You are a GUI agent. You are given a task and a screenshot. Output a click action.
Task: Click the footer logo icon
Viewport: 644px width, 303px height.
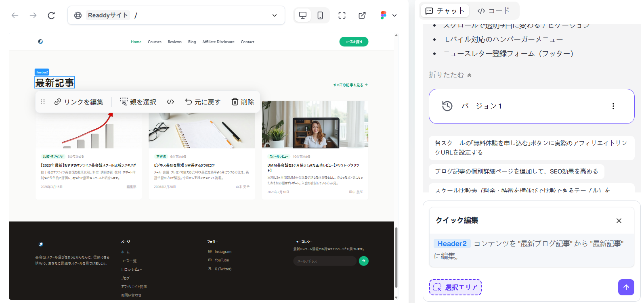coord(41,244)
